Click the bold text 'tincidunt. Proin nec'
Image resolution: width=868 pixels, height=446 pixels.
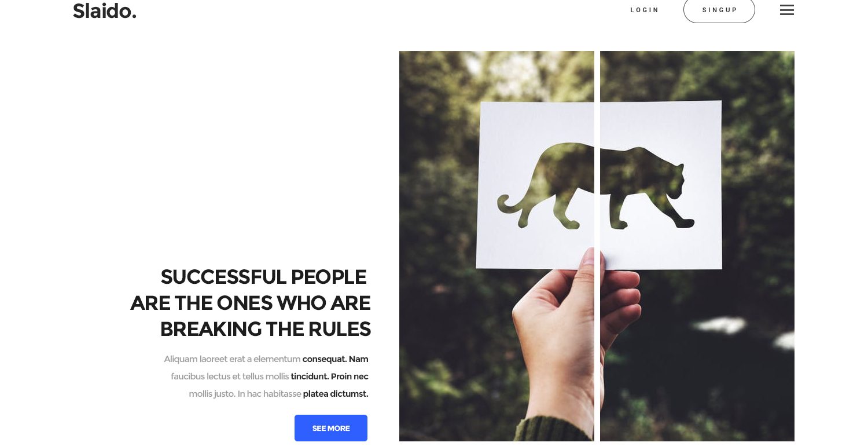330,376
